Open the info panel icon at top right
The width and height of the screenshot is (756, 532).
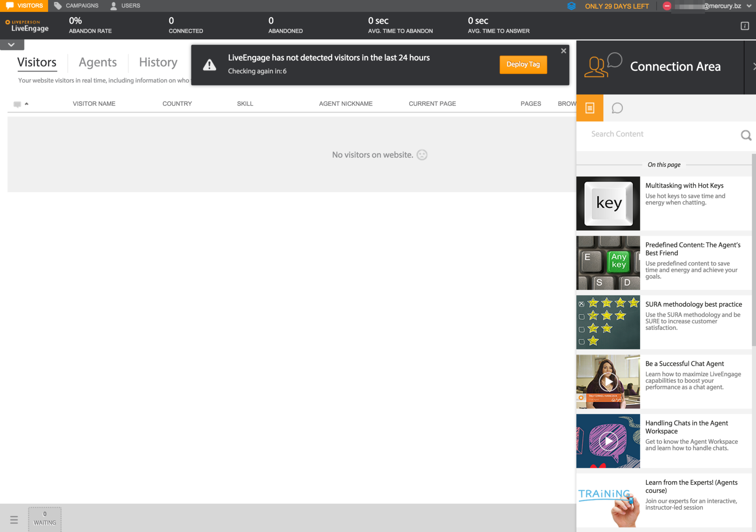point(745,26)
